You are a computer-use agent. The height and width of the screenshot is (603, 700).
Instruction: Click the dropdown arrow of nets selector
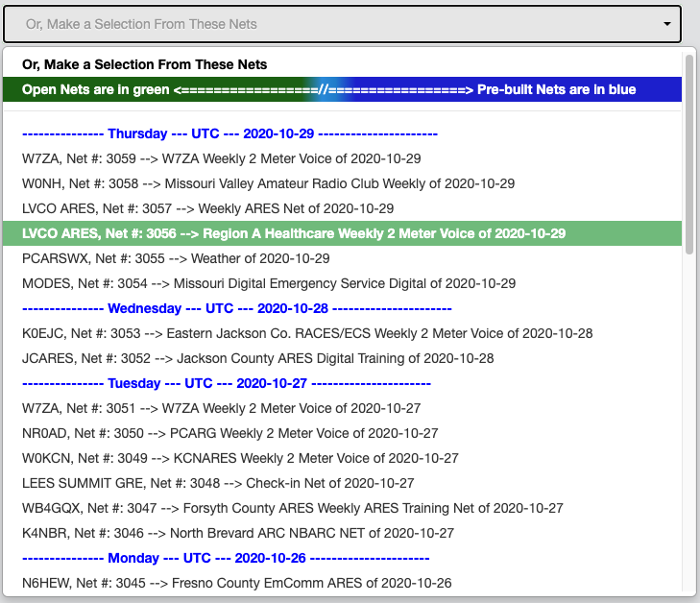[666, 24]
